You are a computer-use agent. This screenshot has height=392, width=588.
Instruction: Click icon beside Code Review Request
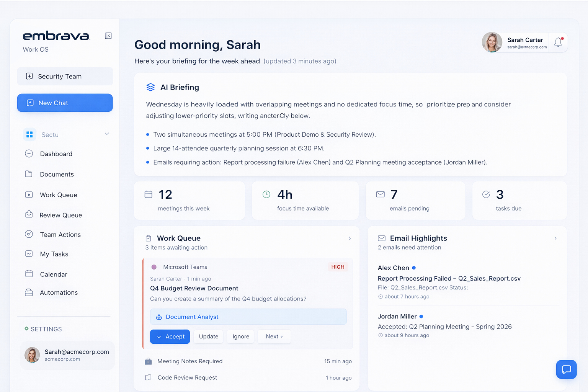point(148,377)
